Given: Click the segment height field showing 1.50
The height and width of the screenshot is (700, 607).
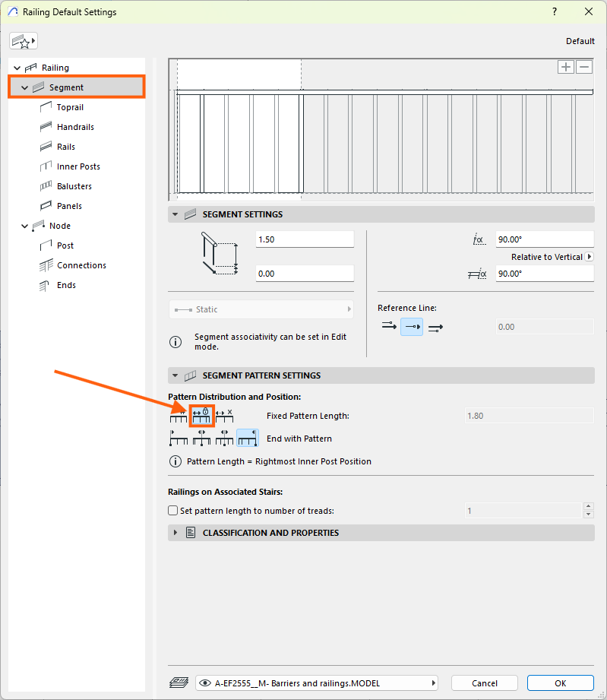Looking at the screenshot, I should pos(304,239).
